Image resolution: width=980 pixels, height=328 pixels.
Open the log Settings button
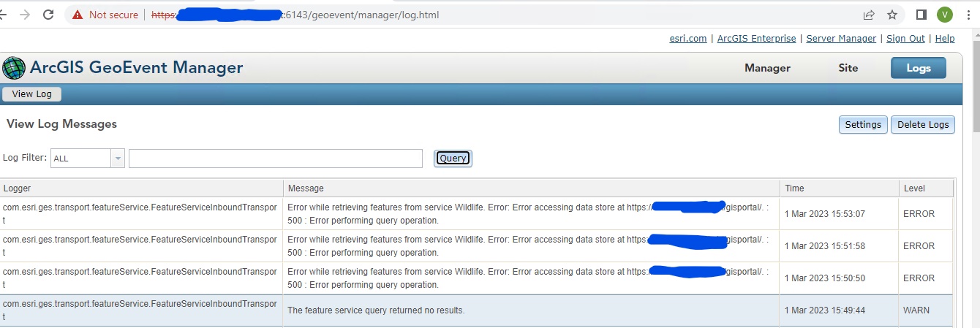coord(863,125)
